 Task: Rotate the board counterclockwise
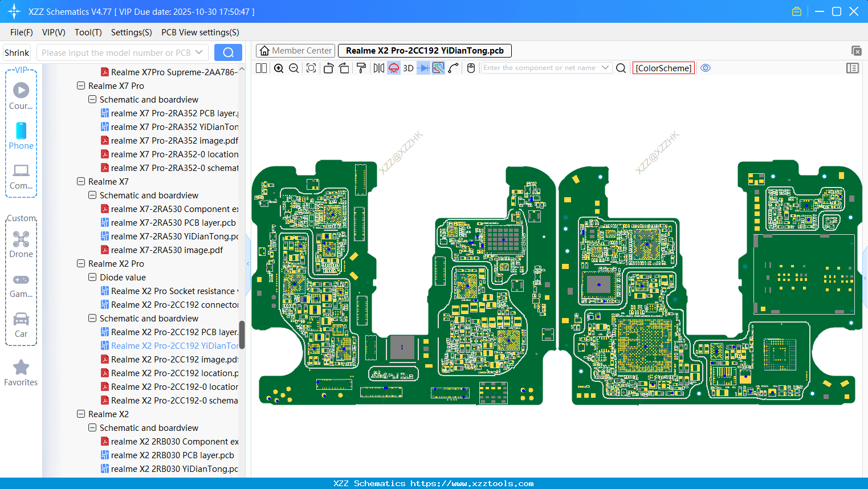click(328, 68)
